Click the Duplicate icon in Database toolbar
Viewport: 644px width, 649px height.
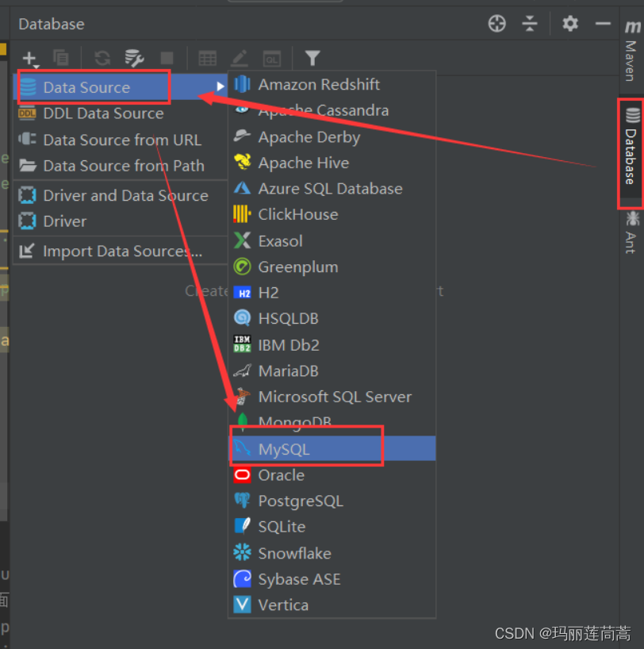61,58
